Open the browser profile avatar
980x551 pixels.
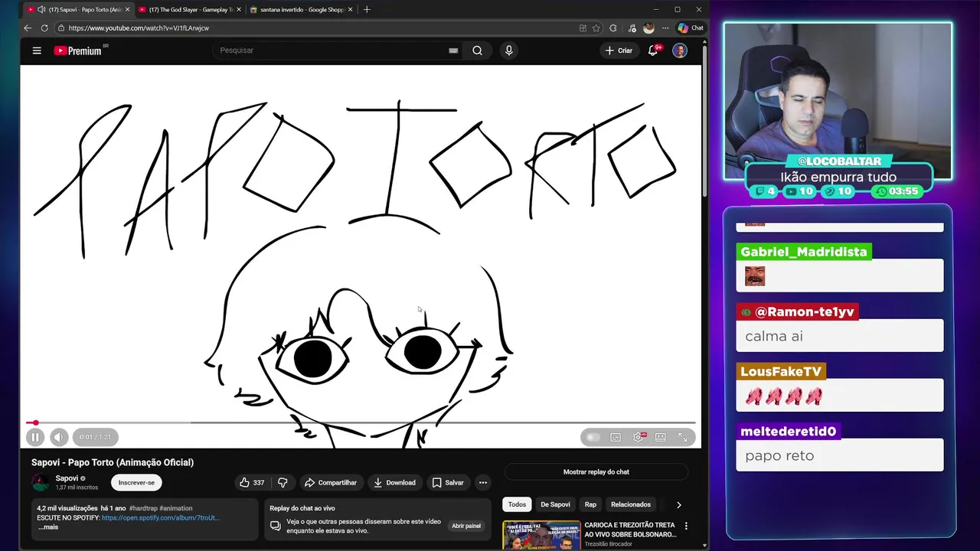(x=648, y=28)
